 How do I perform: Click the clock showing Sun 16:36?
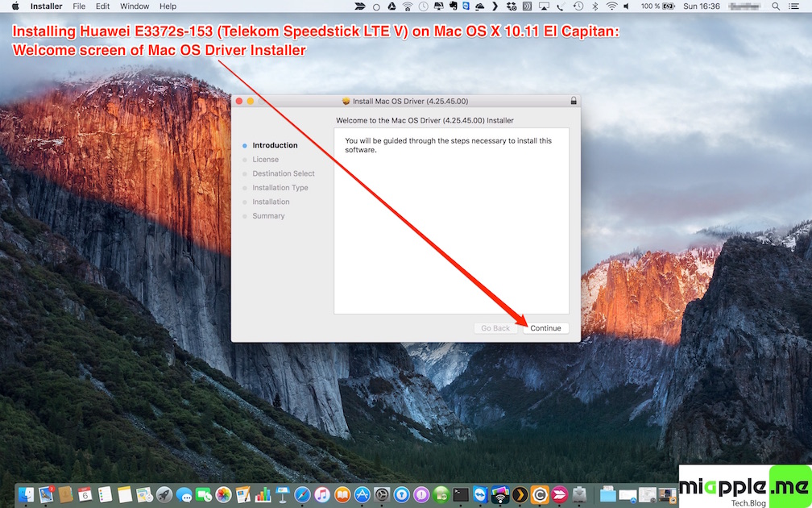[702, 6]
